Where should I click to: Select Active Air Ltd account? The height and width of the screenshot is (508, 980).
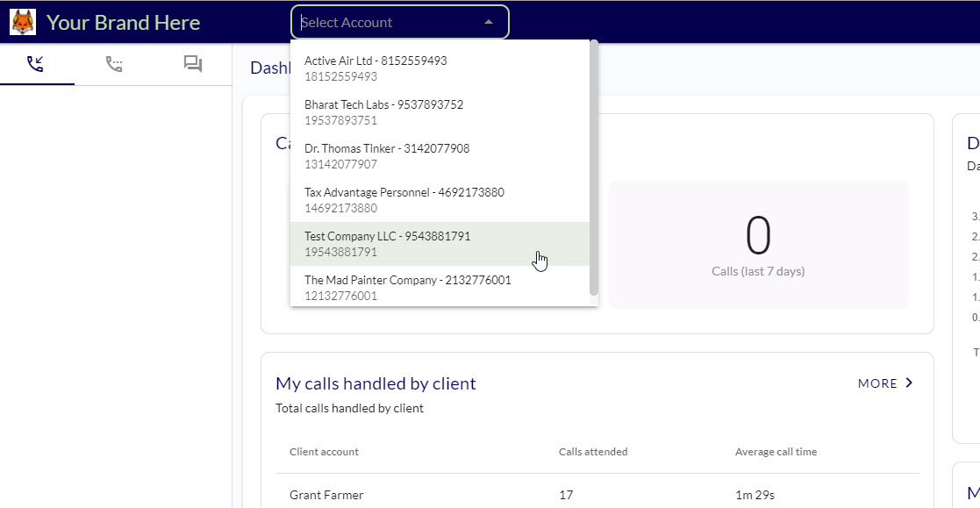(x=440, y=68)
